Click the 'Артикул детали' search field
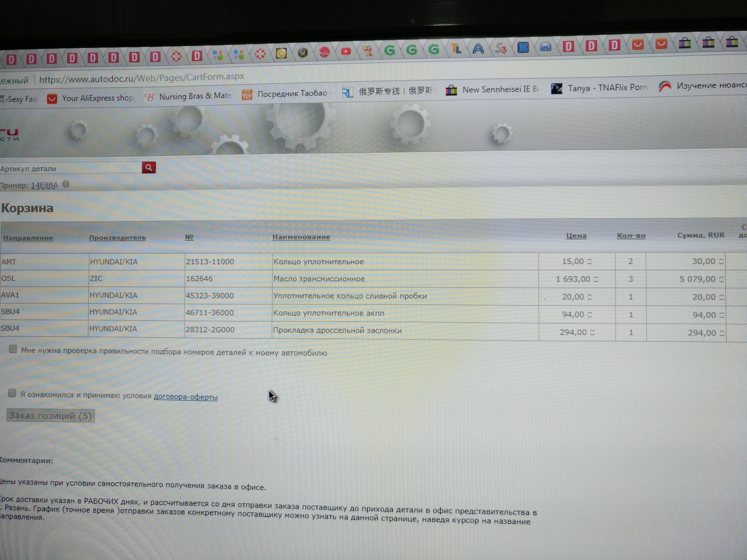Viewport: 747px width, 560px height. pos(70,169)
